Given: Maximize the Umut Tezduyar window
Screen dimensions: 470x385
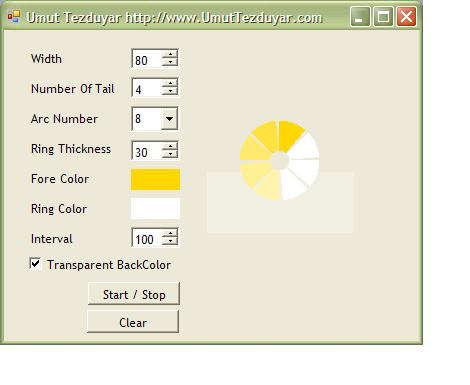Looking at the screenshot, I should (383, 16).
